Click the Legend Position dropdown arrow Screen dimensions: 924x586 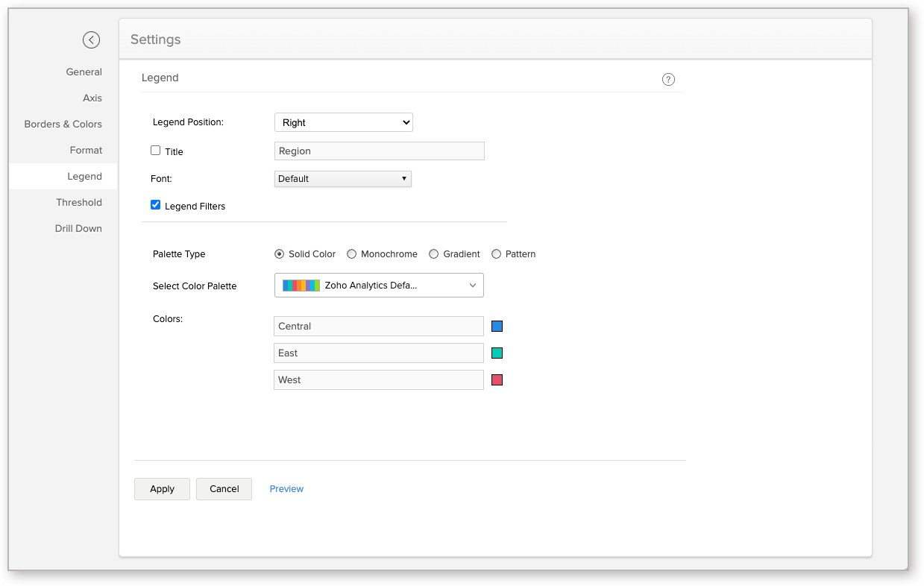(405, 122)
